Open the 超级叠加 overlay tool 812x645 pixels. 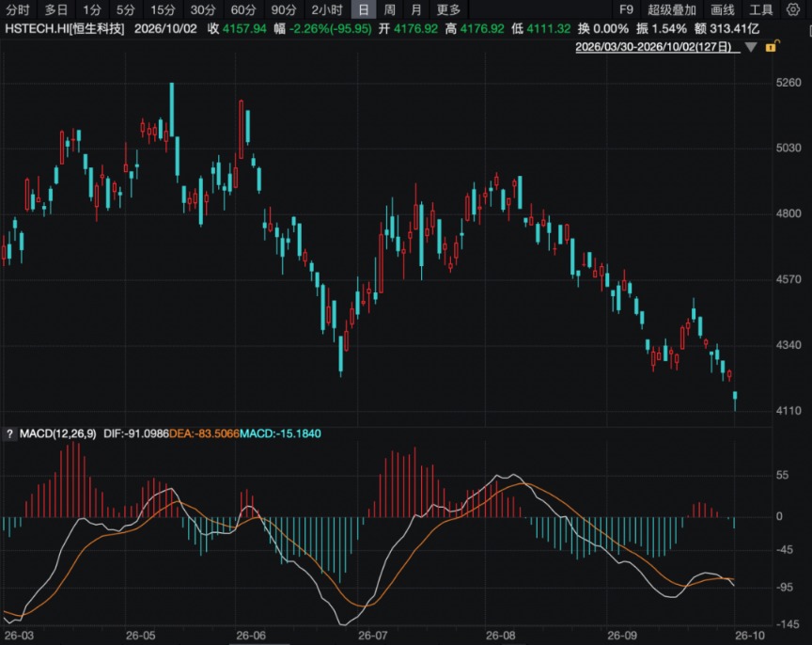672,9
